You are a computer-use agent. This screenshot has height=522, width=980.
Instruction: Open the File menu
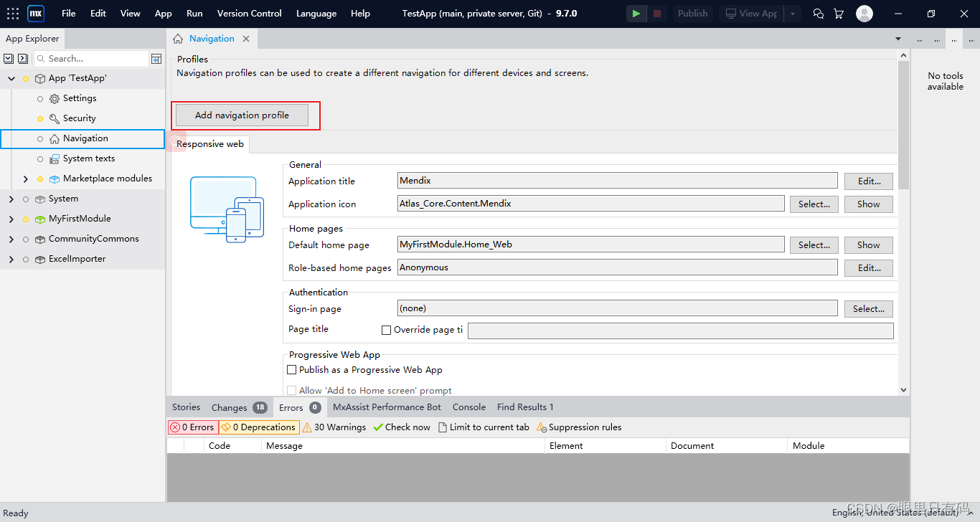pyautogui.click(x=69, y=14)
